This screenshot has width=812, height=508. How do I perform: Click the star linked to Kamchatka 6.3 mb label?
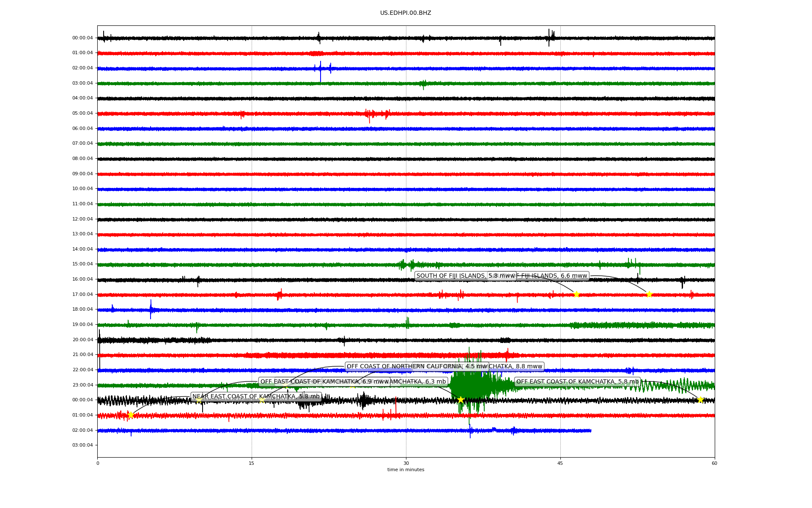point(461,400)
